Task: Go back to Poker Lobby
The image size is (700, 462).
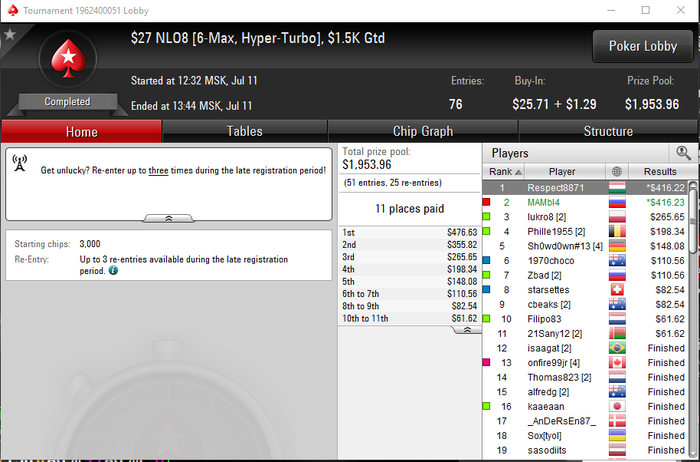Action: [x=643, y=46]
